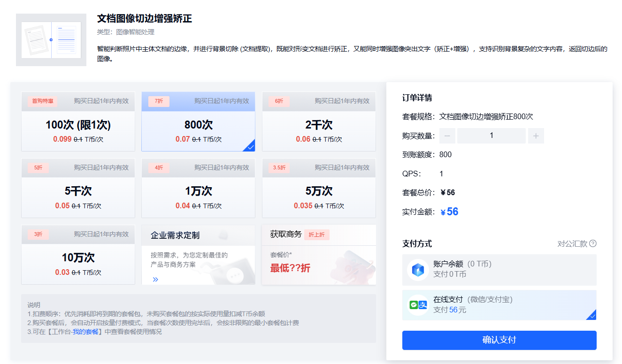
Task: Open the 获取商务 discount card
Action: [319, 255]
